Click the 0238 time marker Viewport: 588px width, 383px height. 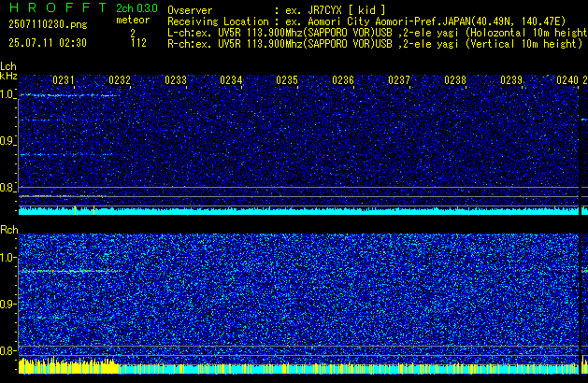(x=455, y=80)
